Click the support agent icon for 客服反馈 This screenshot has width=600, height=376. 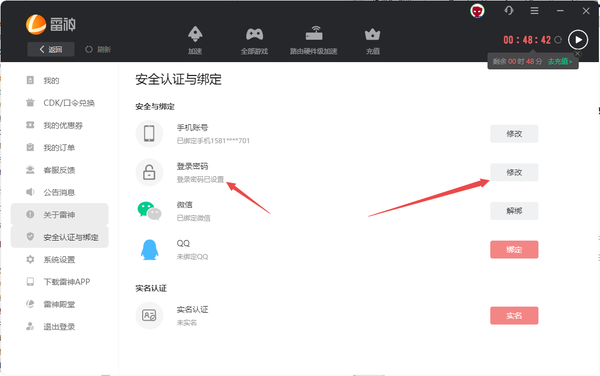pos(30,169)
